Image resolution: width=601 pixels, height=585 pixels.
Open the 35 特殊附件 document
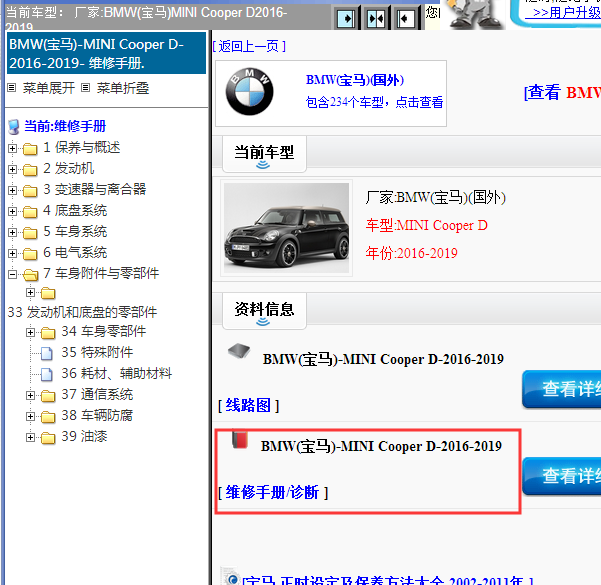tap(97, 352)
